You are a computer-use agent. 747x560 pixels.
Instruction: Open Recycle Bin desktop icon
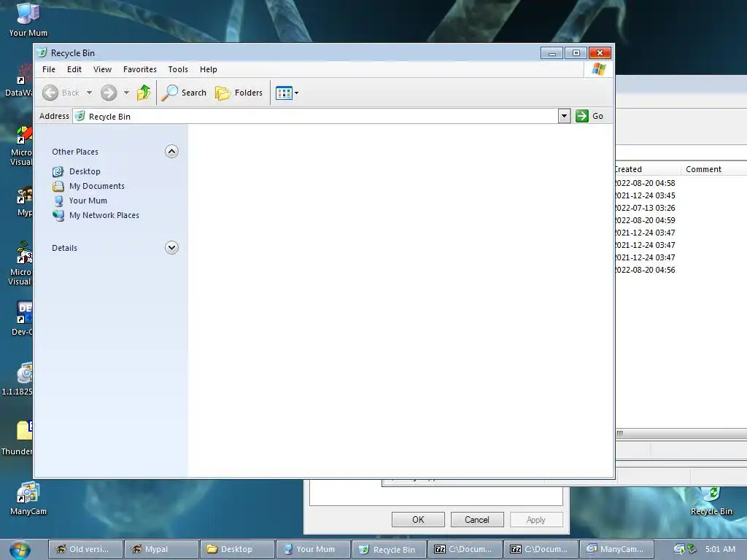pos(711,502)
